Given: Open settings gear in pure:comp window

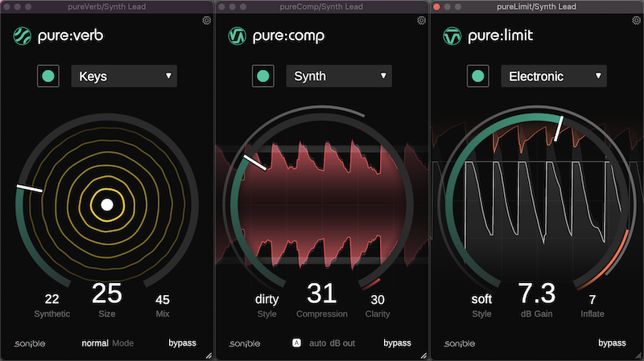Looking at the screenshot, I should coord(421,20).
